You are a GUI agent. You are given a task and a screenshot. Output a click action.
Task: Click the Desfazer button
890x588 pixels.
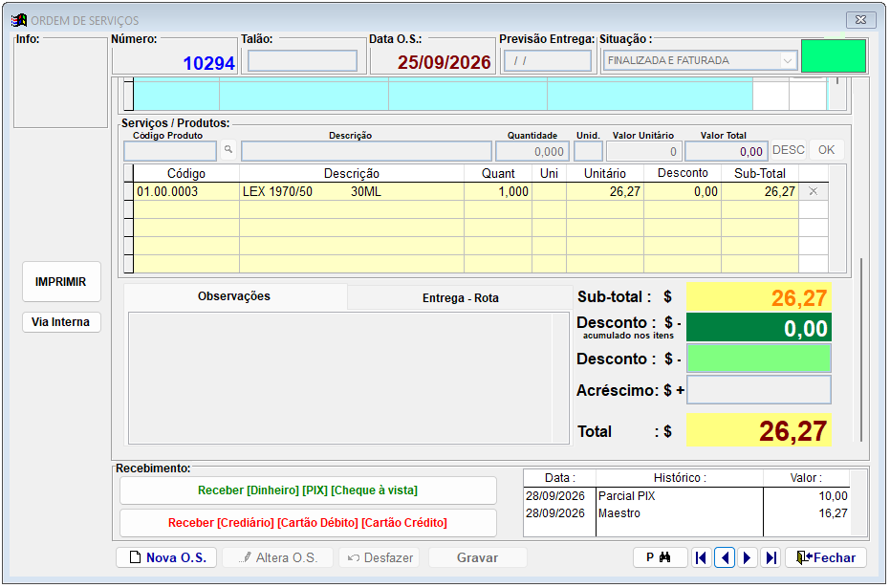tap(380, 558)
